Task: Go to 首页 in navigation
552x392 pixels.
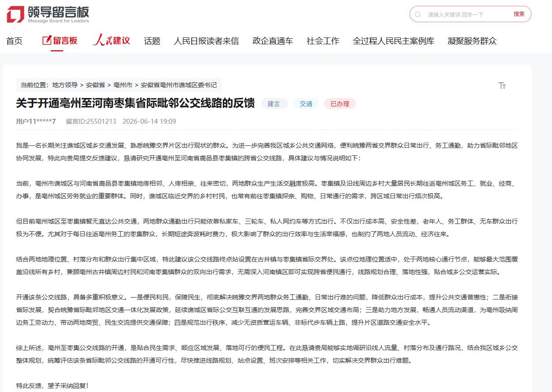Action: [x=14, y=41]
